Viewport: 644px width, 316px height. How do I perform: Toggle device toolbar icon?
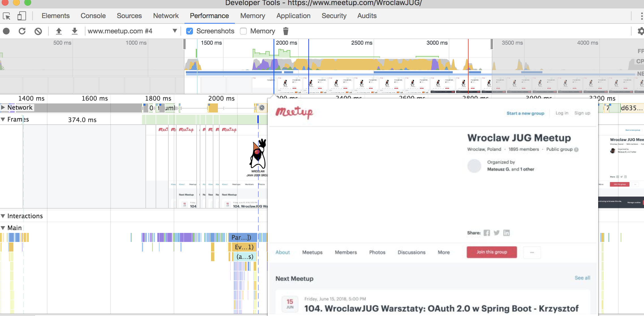(22, 16)
